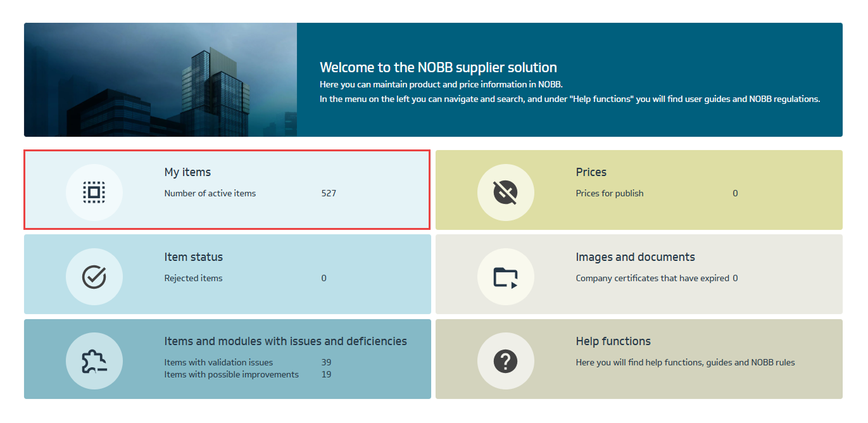Viewport: 868px width, 423px height.
Task: Click the Prices crossed-out circle icon
Action: [x=505, y=193]
